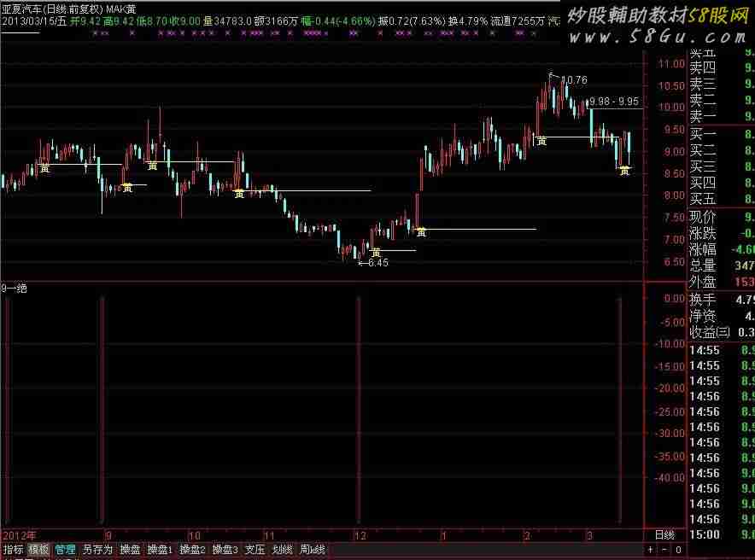Switch to the 操盘2 template
The width and height of the screenshot is (755, 560).
[x=193, y=550]
